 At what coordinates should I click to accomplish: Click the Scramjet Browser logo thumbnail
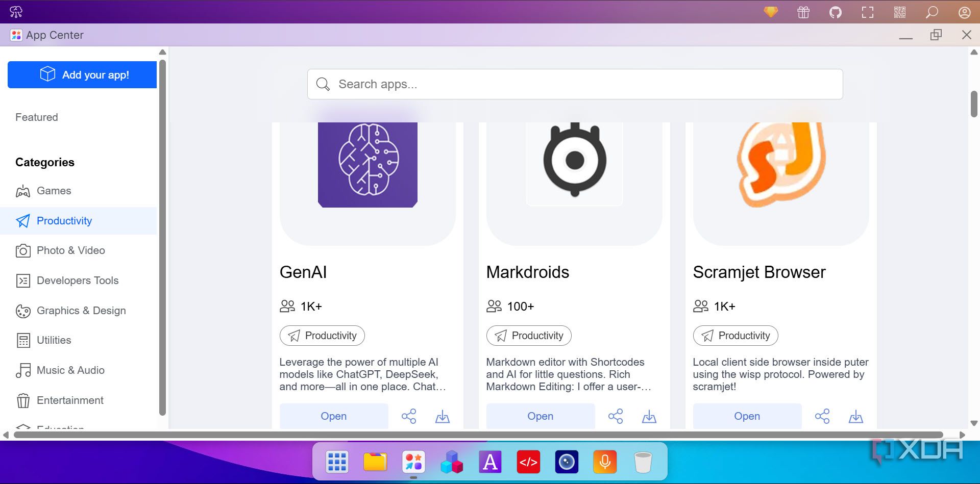point(781,165)
